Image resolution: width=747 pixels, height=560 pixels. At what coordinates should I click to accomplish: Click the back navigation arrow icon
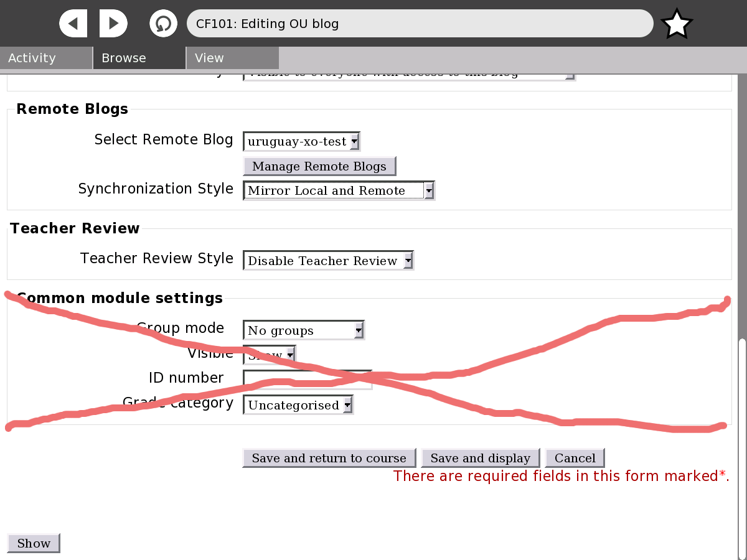[73, 24]
